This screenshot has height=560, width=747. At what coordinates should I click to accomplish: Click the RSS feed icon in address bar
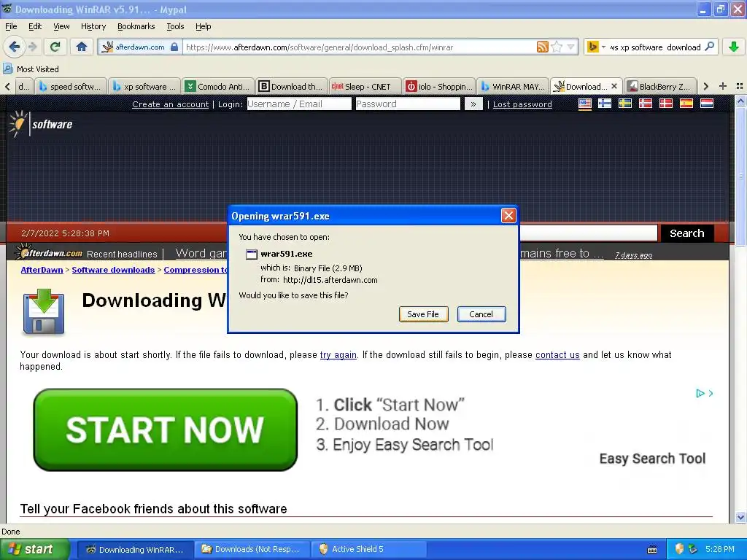click(x=542, y=47)
